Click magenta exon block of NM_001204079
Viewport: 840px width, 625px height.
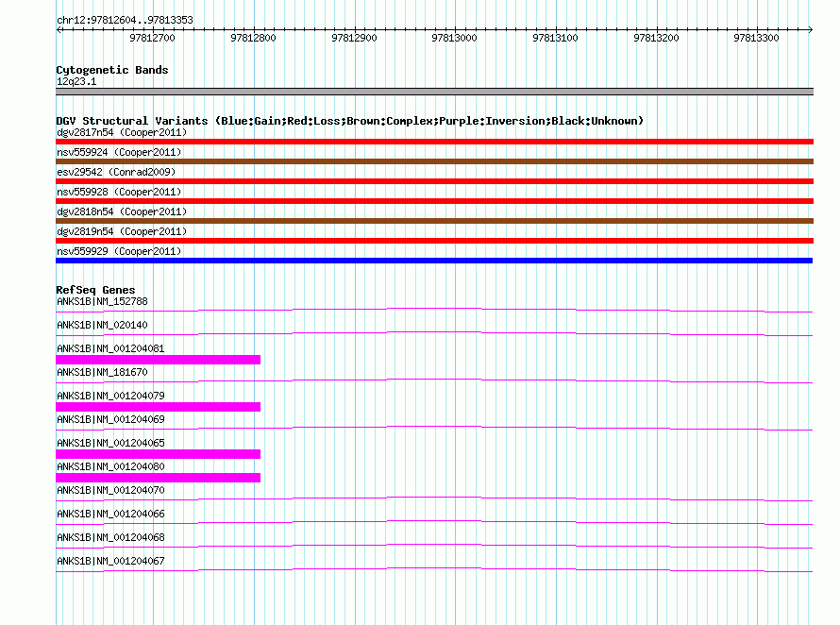point(158,407)
